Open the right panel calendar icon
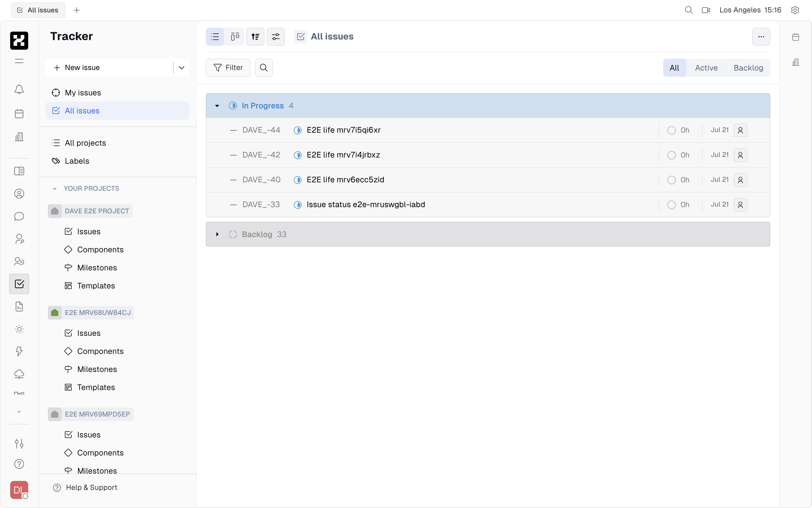The height and width of the screenshot is (508, 812). point(796,37)
